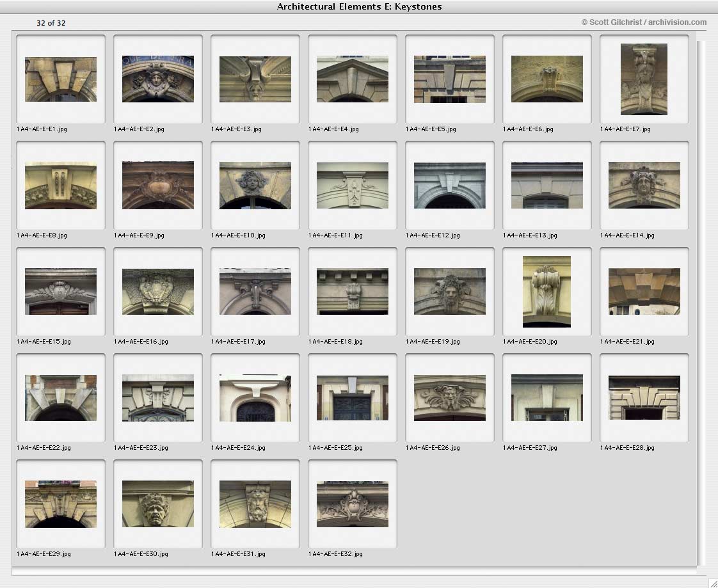Select the tall thumbnail for 1A4-AE-E-E7.jpg
Image resolution: width=718 pixels, height=588 pixels.
644,79
